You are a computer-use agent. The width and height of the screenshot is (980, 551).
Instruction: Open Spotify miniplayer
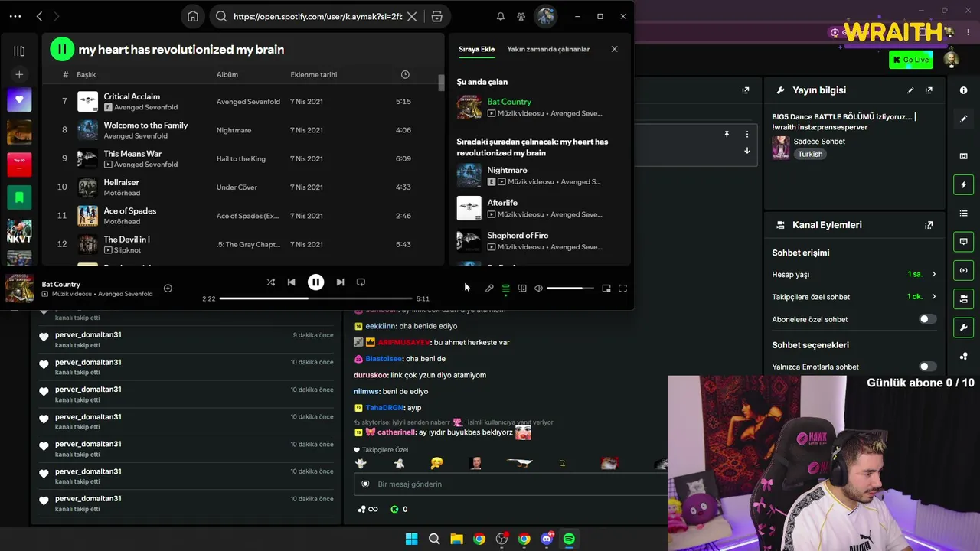point(606,289)
